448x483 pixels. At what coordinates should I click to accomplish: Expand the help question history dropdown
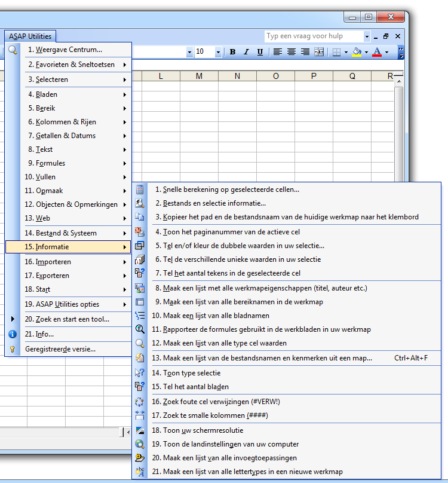(367, 36)
